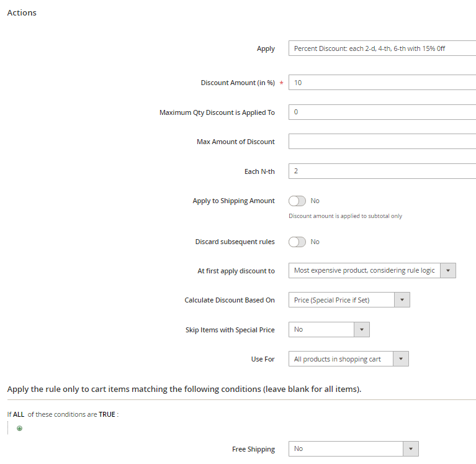Click the ALL condition aggregator link
Image resolution: width=476 pixels, height=464 pixels.
19,414
